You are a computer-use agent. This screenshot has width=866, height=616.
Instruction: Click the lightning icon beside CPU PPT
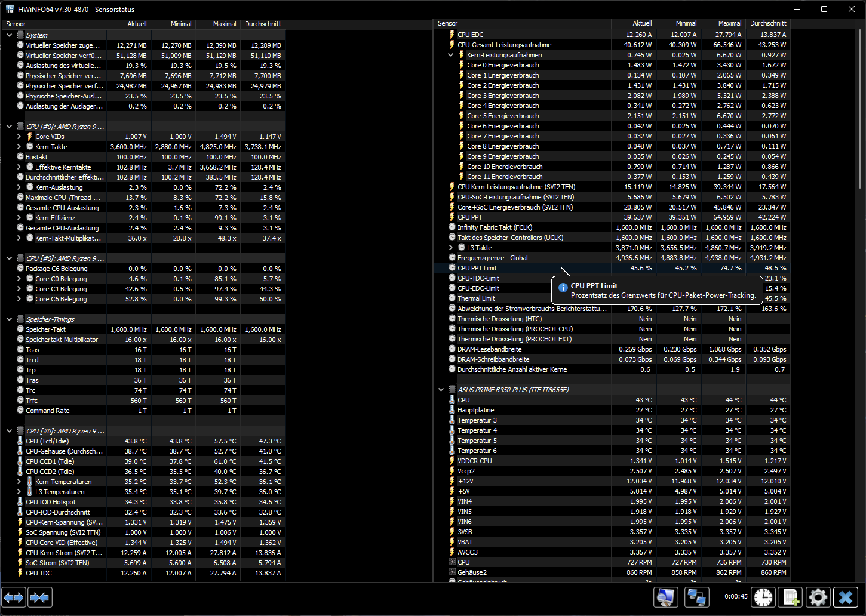click(x=452, y=217)
